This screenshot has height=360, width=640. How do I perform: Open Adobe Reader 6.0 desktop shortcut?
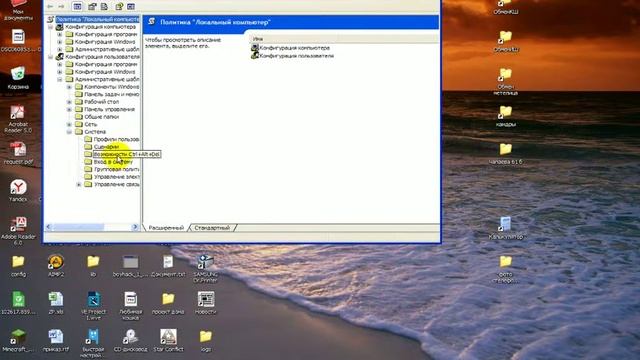18,231
